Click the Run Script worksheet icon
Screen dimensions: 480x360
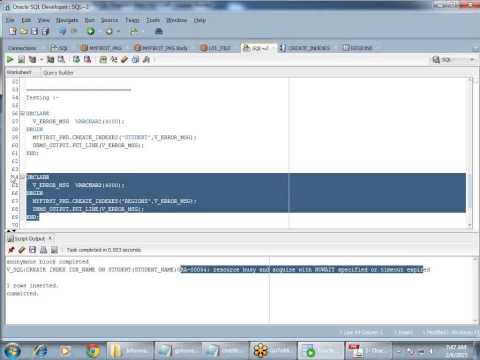coord(21,60)
